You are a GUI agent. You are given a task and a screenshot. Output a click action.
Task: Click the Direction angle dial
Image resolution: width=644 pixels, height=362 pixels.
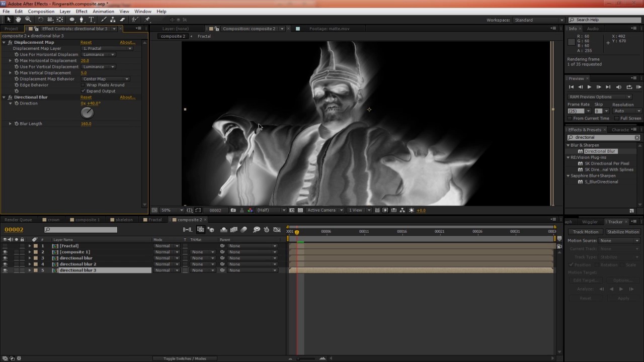point(87,113)
